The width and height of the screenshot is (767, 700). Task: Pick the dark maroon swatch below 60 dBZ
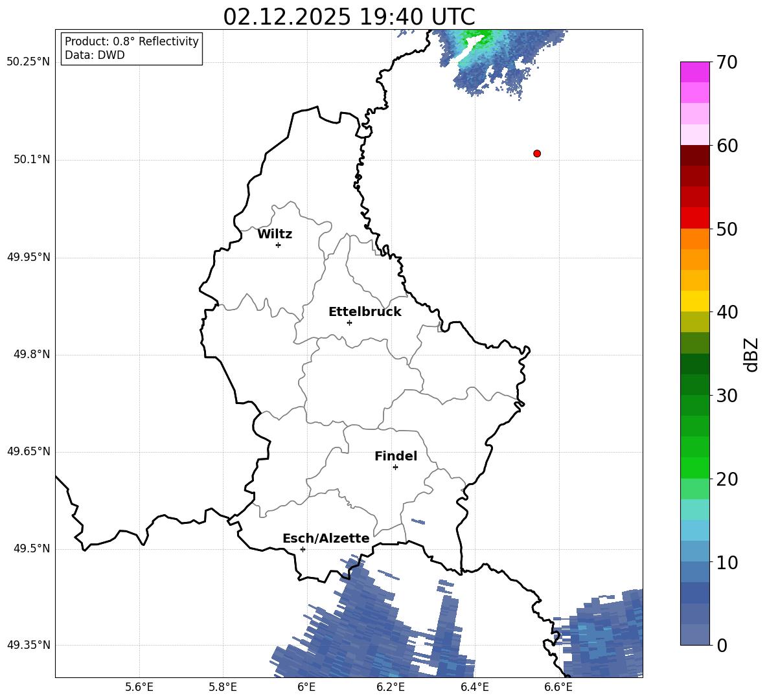(695, 155)
